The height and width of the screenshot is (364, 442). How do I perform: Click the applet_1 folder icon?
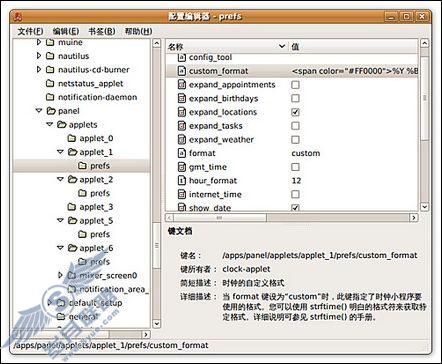tap(72, 152)
